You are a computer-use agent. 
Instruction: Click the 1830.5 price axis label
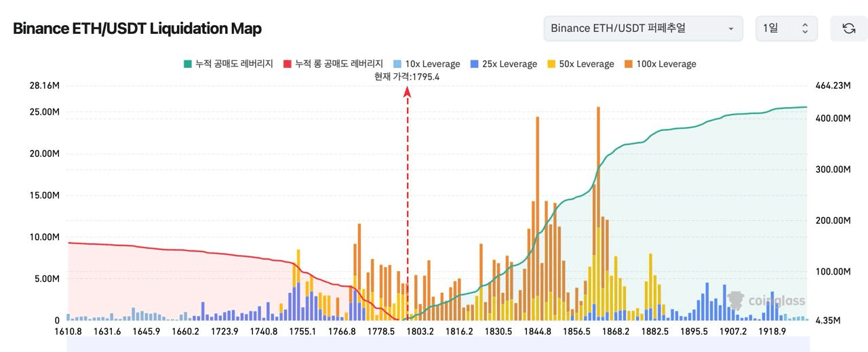pos(499,331)
